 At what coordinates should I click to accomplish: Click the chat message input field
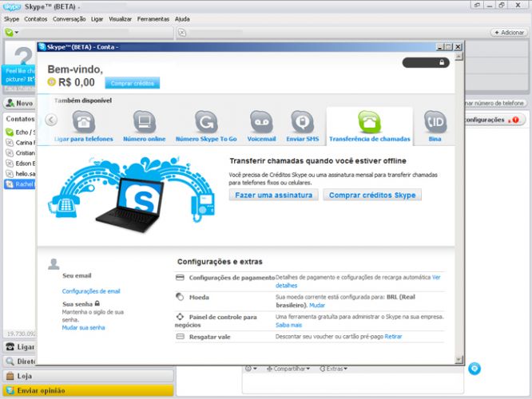353,383
